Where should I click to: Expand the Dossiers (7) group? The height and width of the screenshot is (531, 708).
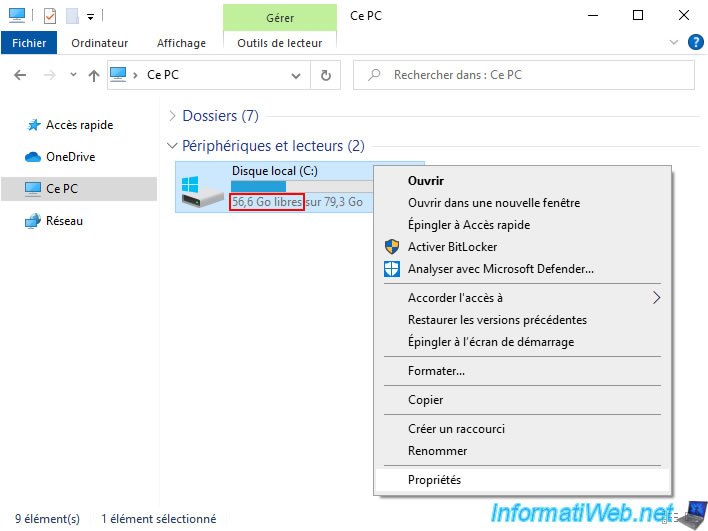[x=172, y=116]
